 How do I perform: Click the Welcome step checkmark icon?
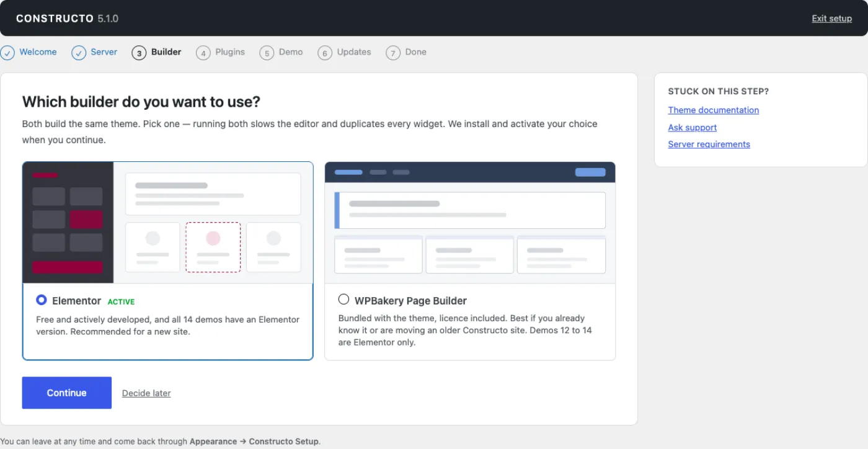7,53
